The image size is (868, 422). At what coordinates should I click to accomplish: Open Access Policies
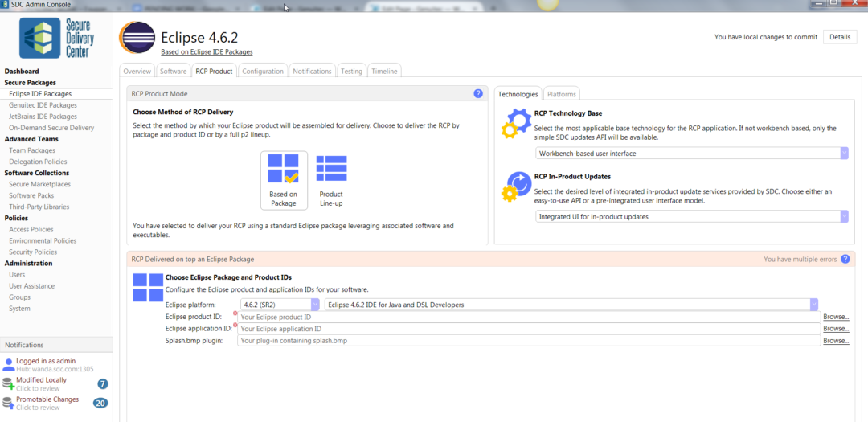[31, 229]
